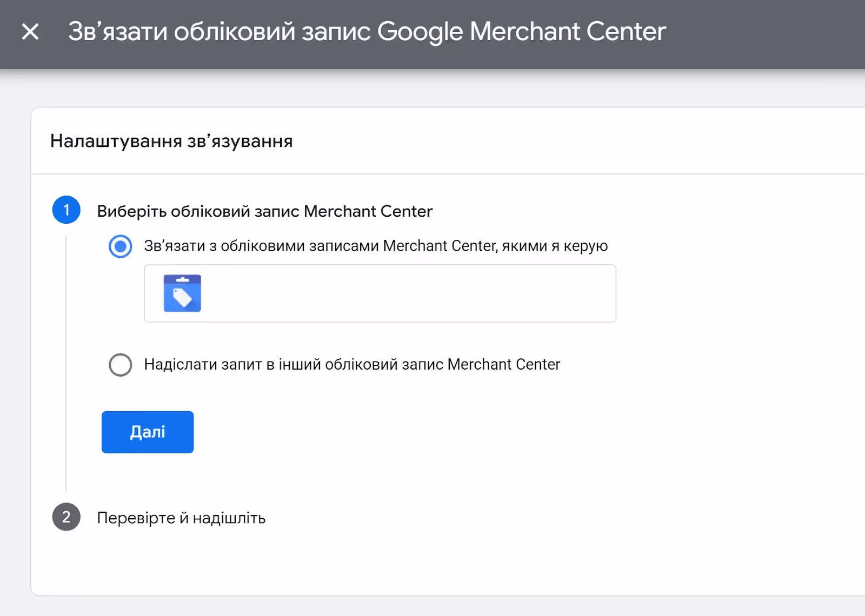Close the Merchant Center linking dialog
Image resolution: width=865 pixels, height=616 pixels.
click(30, 31)
